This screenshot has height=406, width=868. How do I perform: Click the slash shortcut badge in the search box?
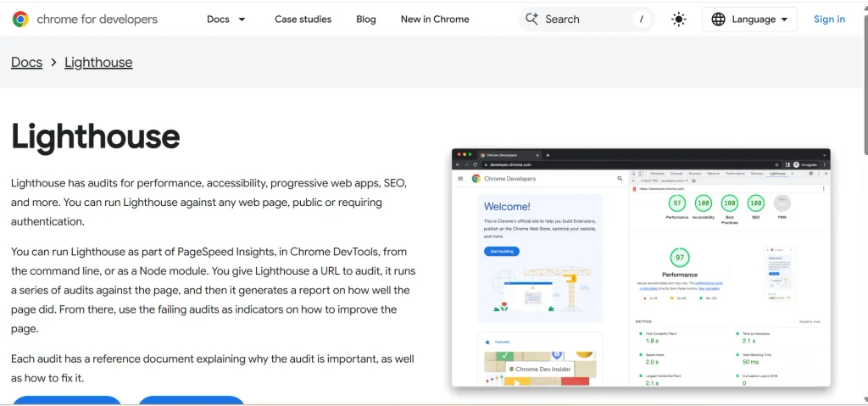pyautogui.click(x=641, y=19)
